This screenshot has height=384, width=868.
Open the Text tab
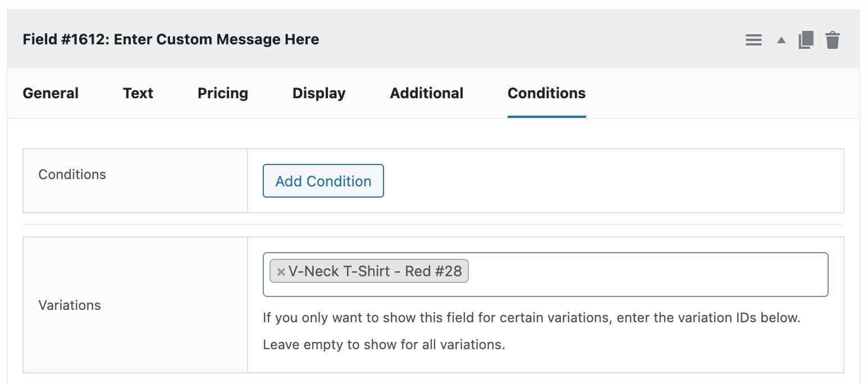[x=138, y=93]
